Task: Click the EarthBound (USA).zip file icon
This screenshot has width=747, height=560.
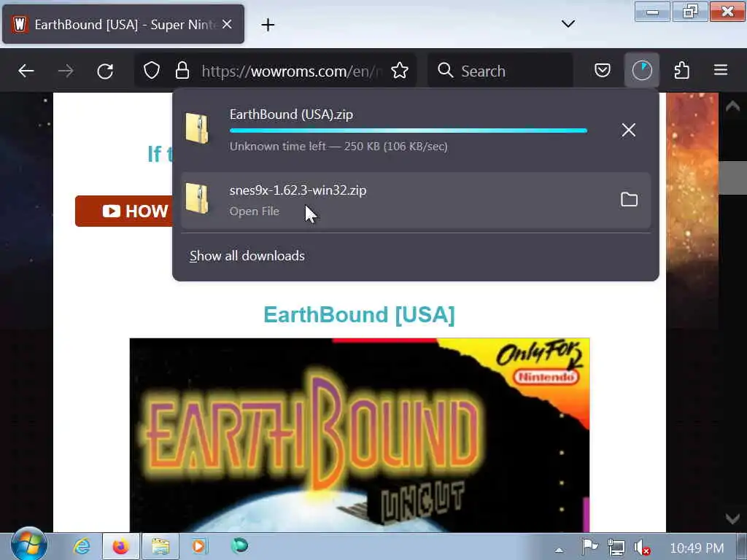Action: (x=197, y=128)
